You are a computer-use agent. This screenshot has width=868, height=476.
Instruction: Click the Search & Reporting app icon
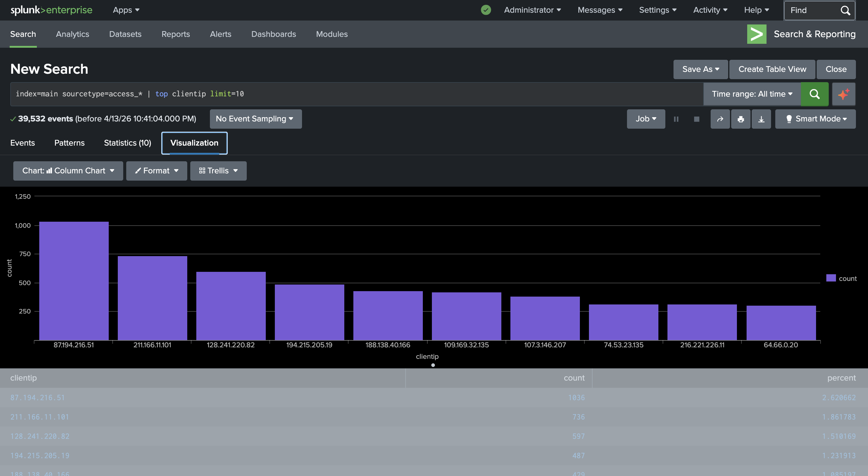pyautogui.click(x=756, y=34)
